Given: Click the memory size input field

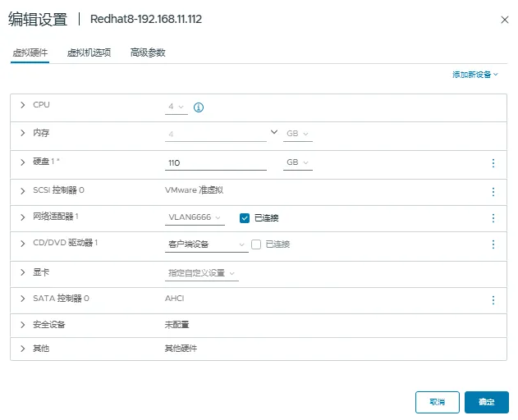Looking at the screenshot, I should (216, 134).
